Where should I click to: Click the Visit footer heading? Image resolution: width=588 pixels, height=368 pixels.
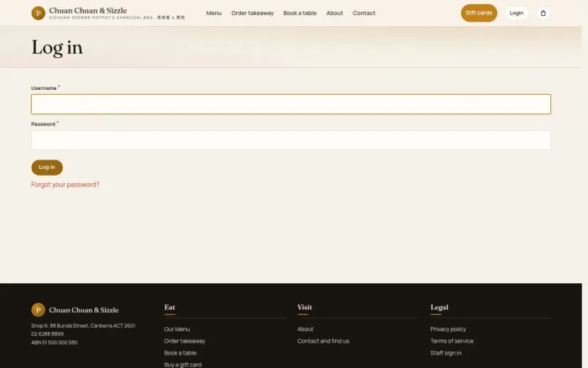point(304,308)
